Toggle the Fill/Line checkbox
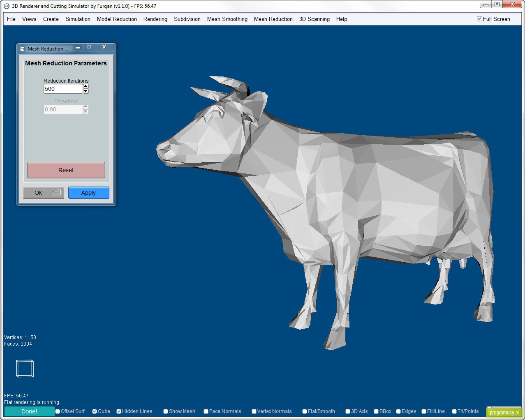The width and height of the screenshot is (525, 420). tap(424, 411)
